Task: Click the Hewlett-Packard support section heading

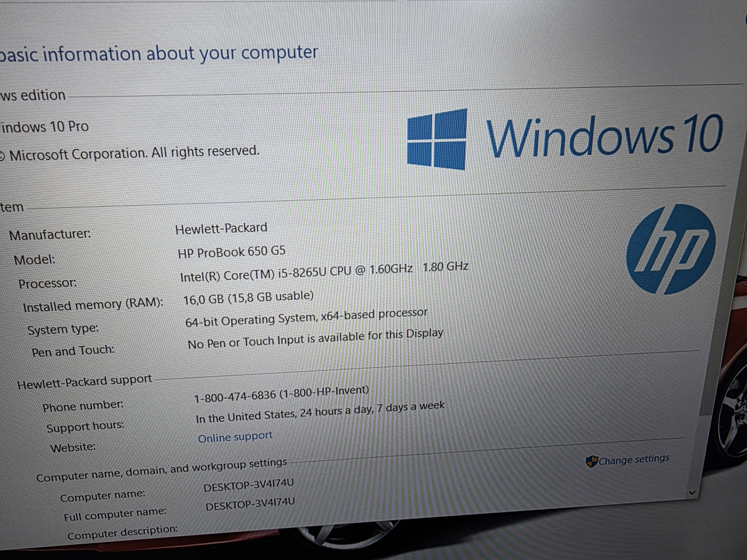Action: pos(85,382)
